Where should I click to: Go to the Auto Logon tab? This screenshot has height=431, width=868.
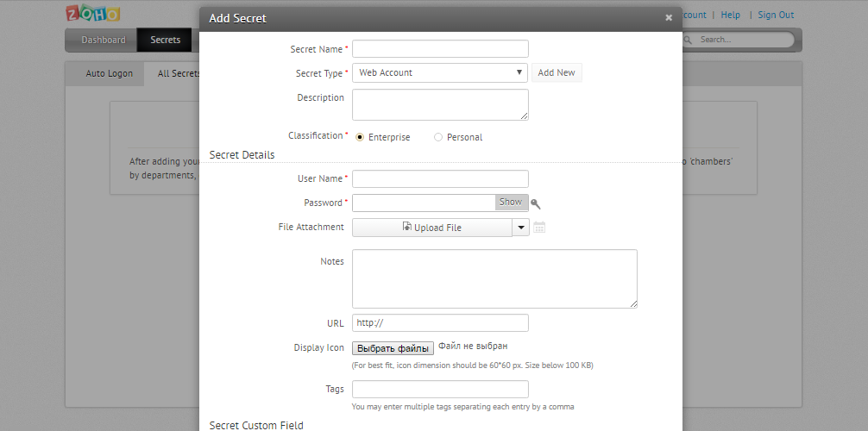tap(110, 73)
